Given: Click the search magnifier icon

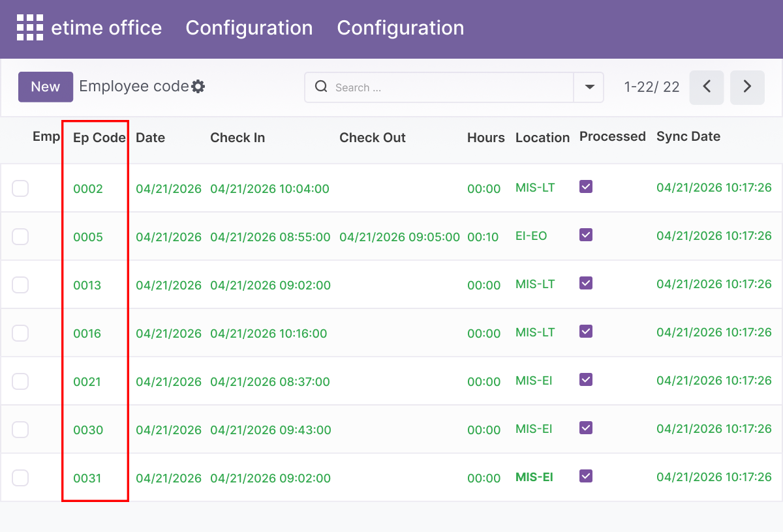Looking at the screenshot, I should tap(321, 87).
